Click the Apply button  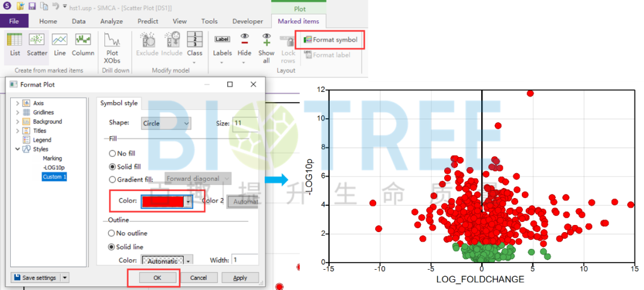240,277
